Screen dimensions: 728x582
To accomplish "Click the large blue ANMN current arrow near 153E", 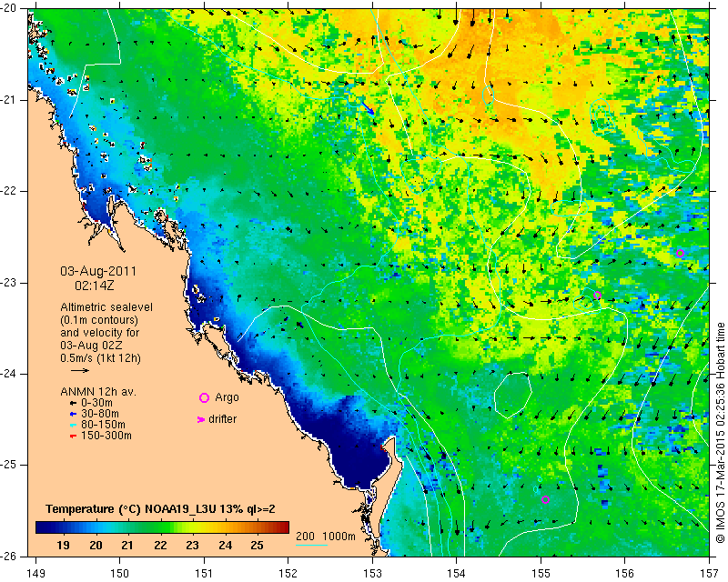I will point(369,107).
